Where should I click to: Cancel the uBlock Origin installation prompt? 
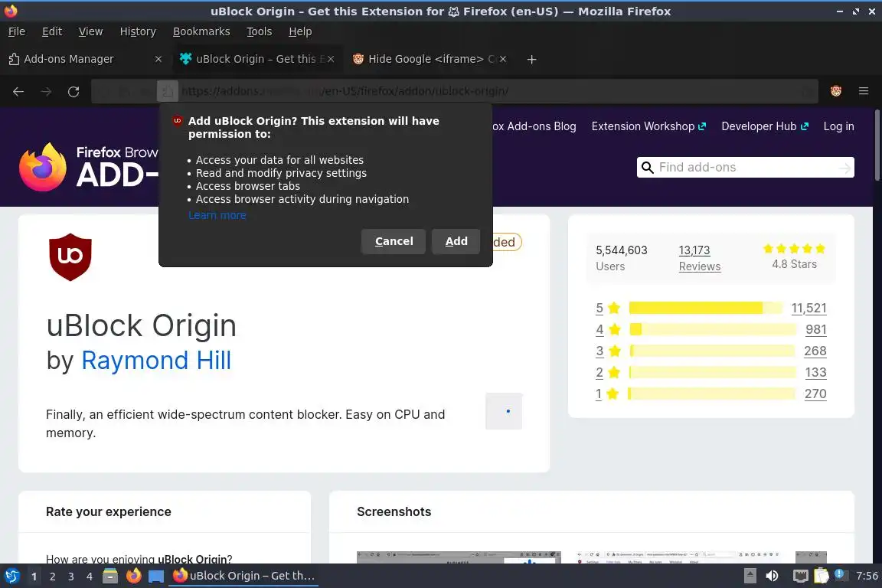point(394,241)
